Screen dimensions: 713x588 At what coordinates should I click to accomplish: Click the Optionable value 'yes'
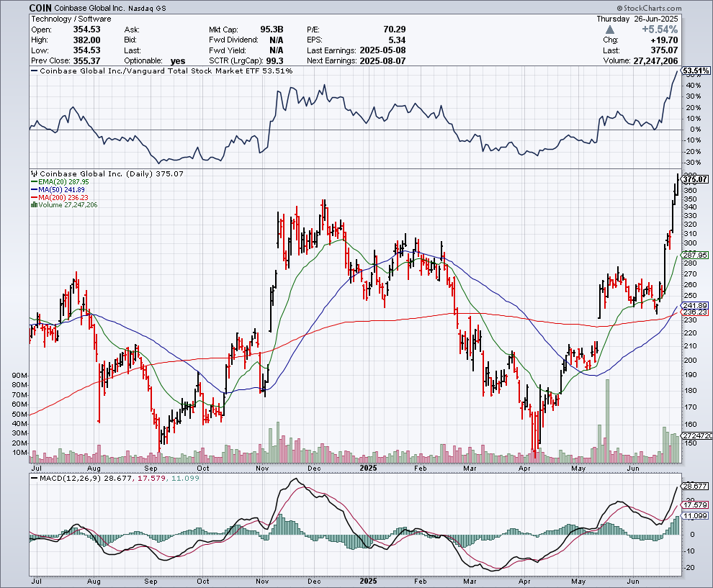pos(178,61)
